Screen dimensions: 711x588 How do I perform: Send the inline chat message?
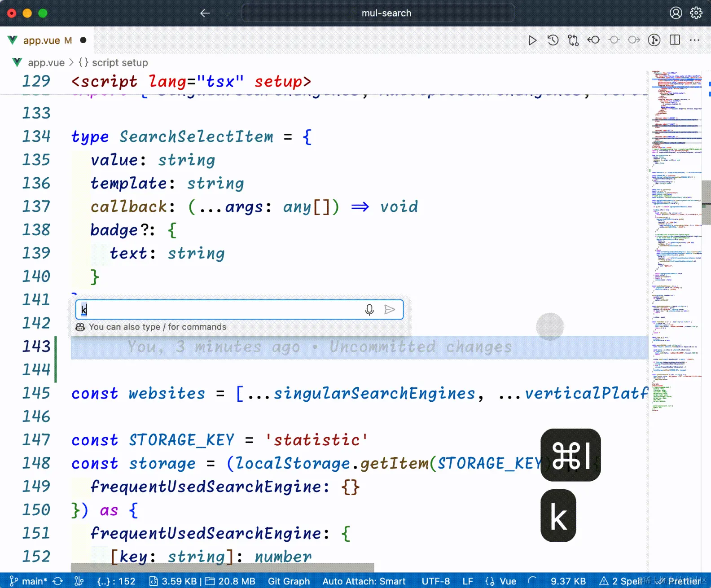[x=390, y=310]
